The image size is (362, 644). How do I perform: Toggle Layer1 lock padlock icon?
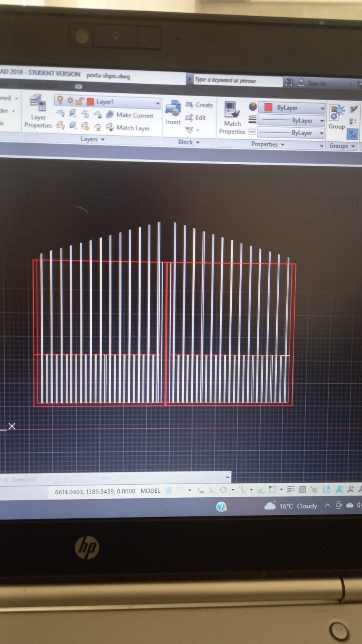pos(79,101)
